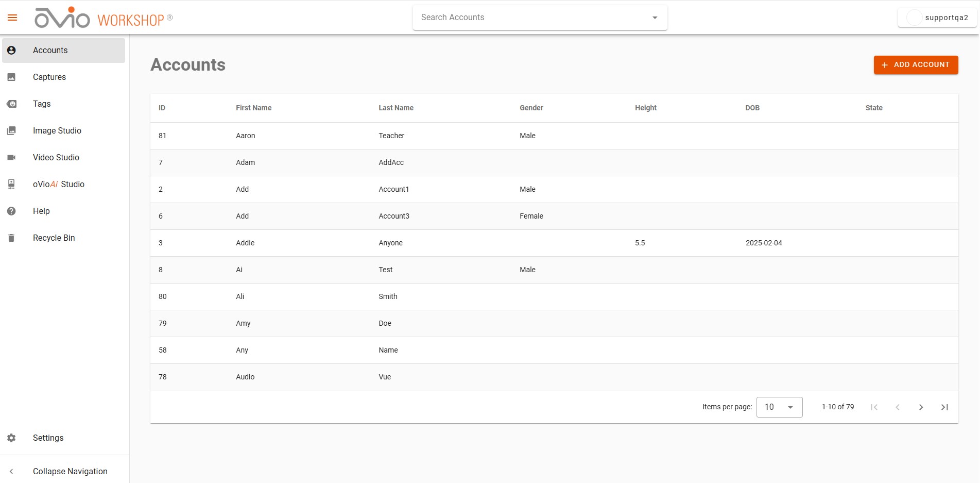Focus the Search Accounts input field
Viewport: 980px width, 483px height.
(533, 18)
